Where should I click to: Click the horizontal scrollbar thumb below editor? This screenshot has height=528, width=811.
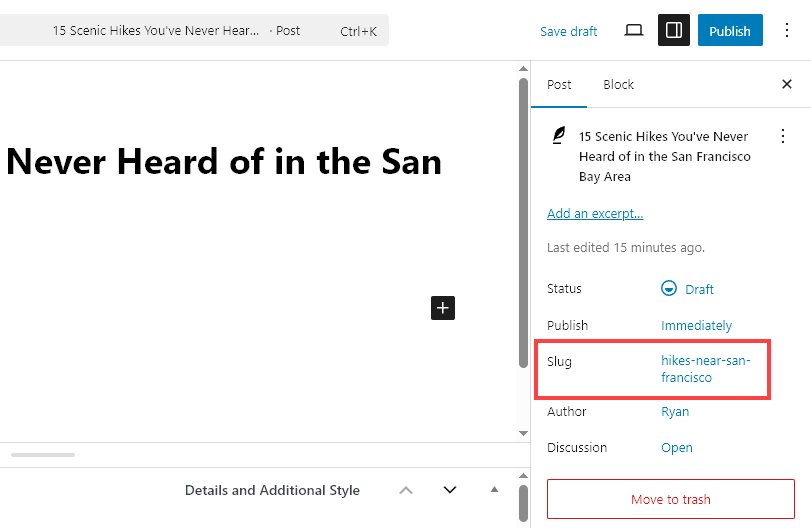coord(43,455)
